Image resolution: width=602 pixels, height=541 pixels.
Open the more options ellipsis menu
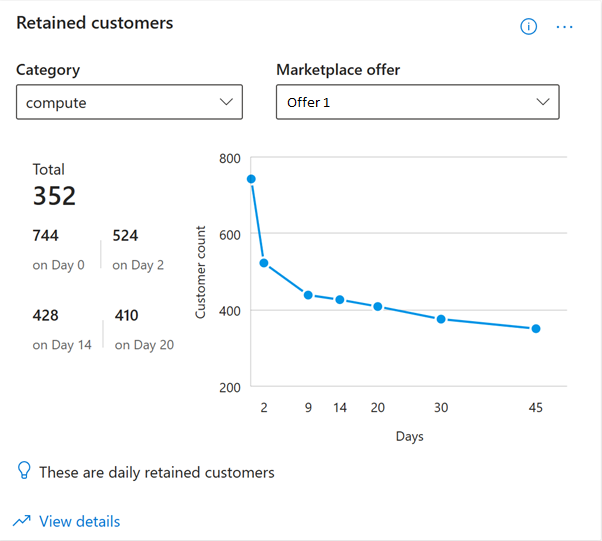pyautogui.click(x=565, y=27)
